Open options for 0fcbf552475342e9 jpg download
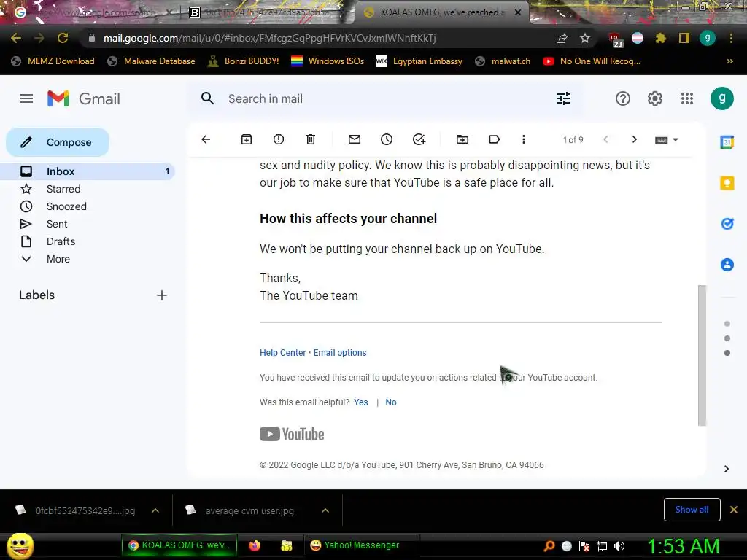Screen dimensions: 747x560 tap(155, 510)
